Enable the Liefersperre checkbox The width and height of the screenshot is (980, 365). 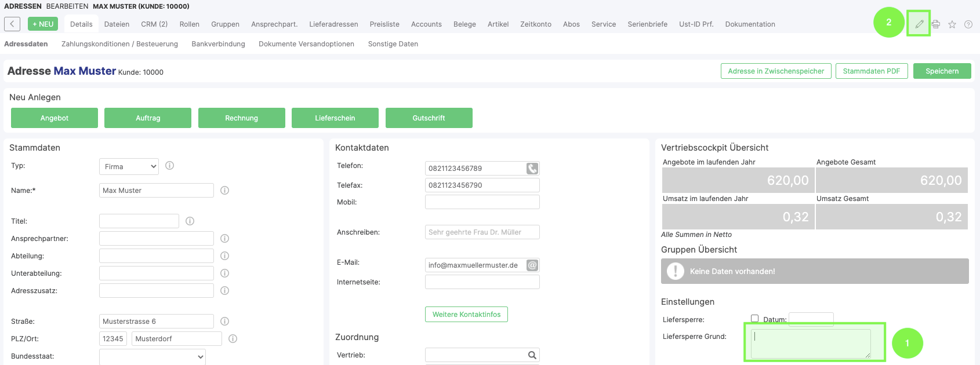(755, 319)
